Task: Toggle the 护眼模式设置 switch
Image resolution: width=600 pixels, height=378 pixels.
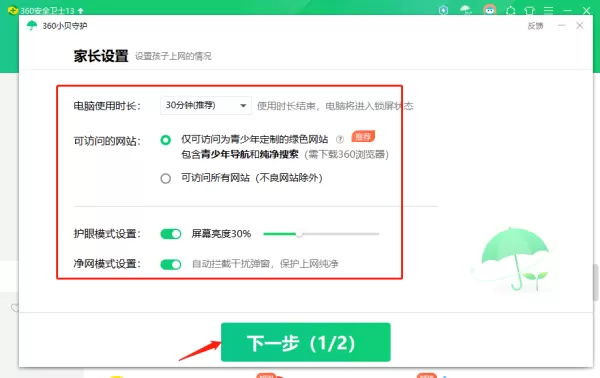Action: point(171,234)
